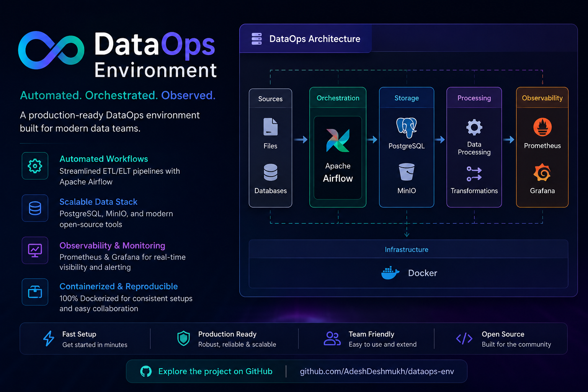Click the Docker label in Infrastructure
Screen dimensions: 588x392
point(423,273)
